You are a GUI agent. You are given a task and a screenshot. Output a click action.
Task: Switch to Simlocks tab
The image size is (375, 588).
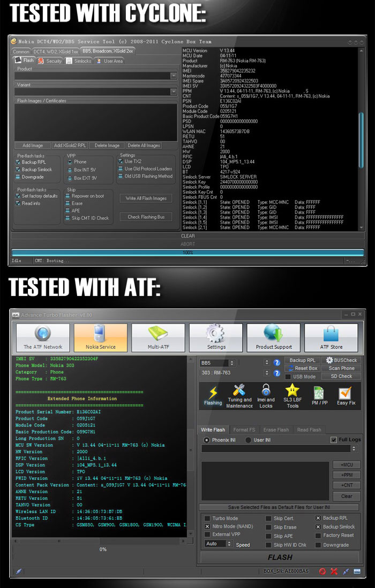click(x=79, y=61)
